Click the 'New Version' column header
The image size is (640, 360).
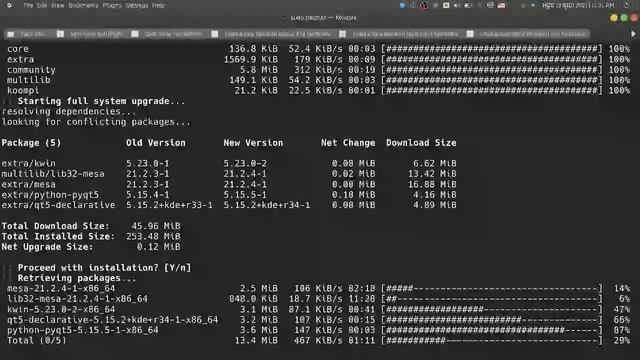coord(253,143)
